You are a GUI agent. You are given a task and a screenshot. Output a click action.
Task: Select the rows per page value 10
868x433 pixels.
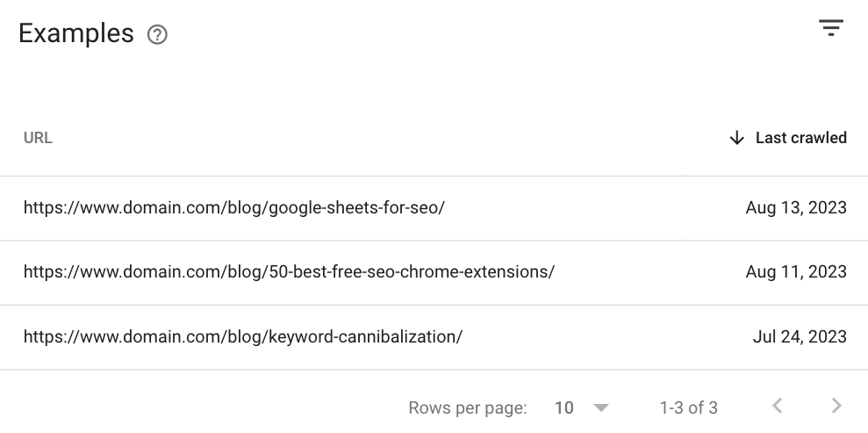click(x=563, y=408)
